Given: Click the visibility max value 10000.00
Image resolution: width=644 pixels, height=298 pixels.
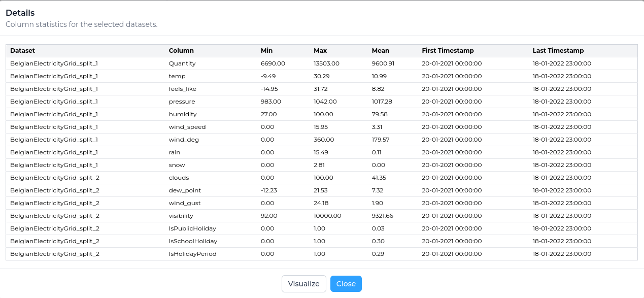Looking at the screenshot, I should [x=327, y=216].
